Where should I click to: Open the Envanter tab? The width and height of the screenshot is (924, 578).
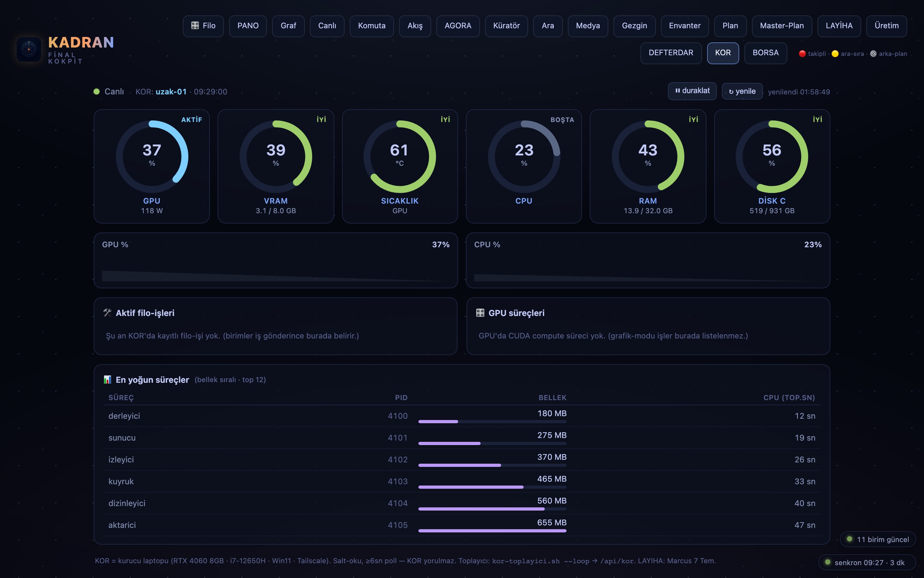(685, 26)
